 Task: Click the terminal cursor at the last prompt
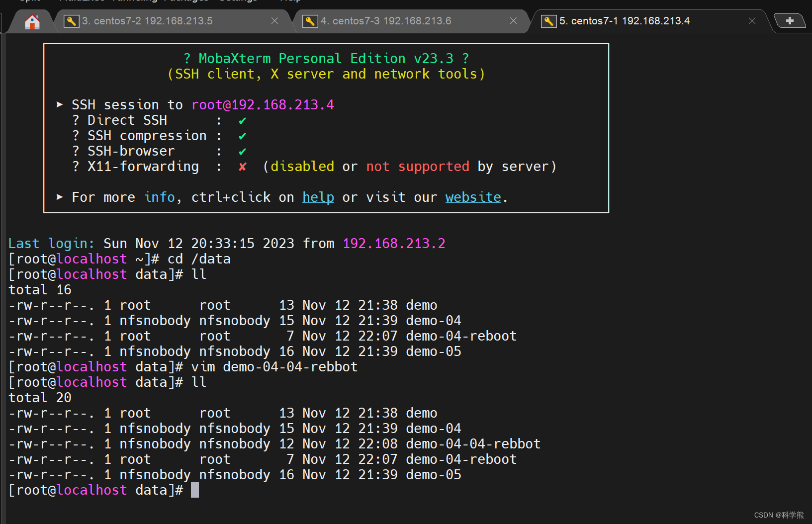[195, 490]
